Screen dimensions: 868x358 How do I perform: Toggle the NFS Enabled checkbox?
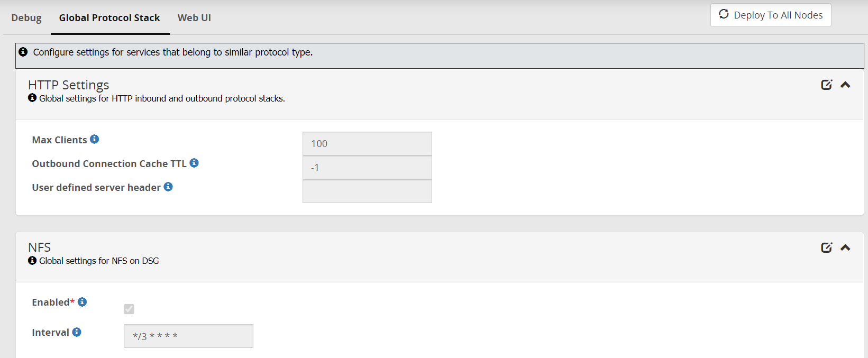click(x=129, y=309)
